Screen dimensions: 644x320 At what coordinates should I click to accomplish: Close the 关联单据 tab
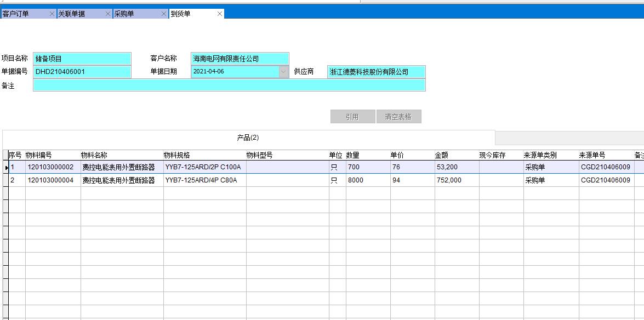coord(108,14)
